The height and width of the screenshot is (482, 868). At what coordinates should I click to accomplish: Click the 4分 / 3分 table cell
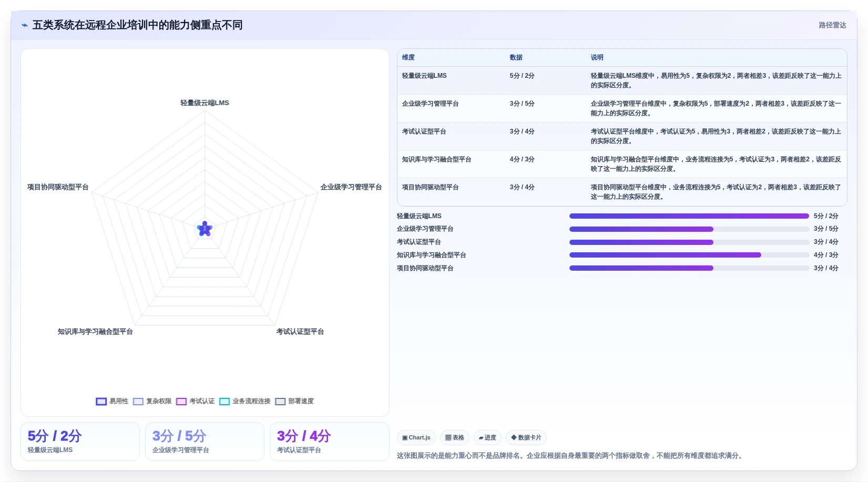(522, 159)
